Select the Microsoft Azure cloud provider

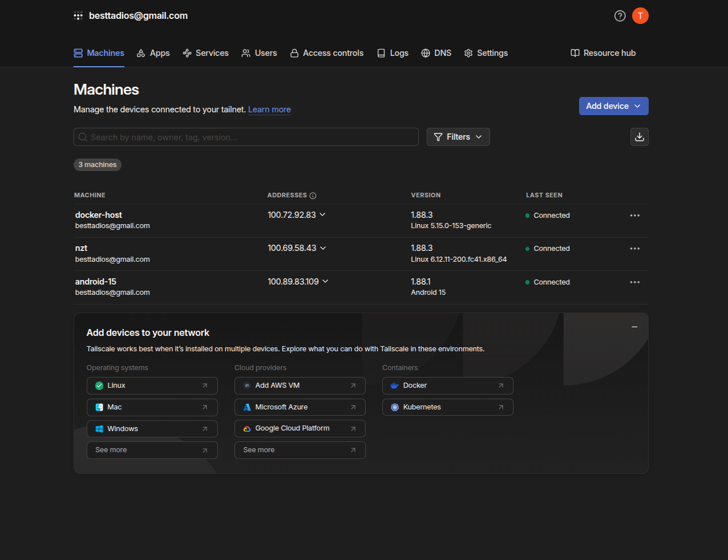[300, 407]
